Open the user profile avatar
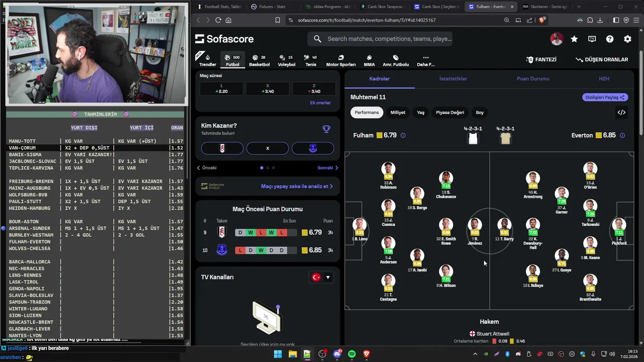This screenshot has height=362, width=644. pos(556,39)
